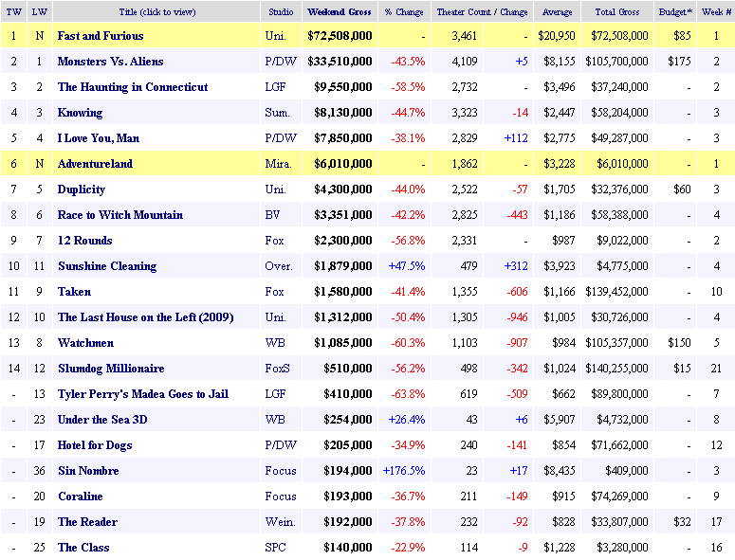Click the Studio column header
Screen dimensions: 735x560
pyautogui.click(x=280, y=12)
